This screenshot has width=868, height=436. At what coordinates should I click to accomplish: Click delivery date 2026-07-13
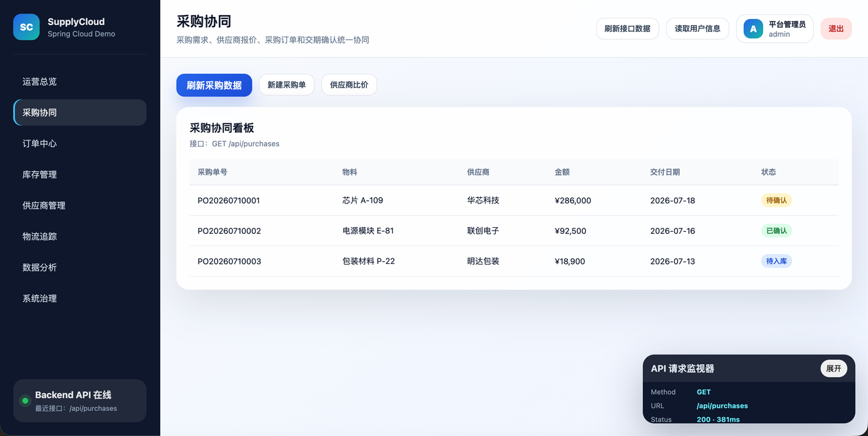pyautogui.click(x=673, y=262)
